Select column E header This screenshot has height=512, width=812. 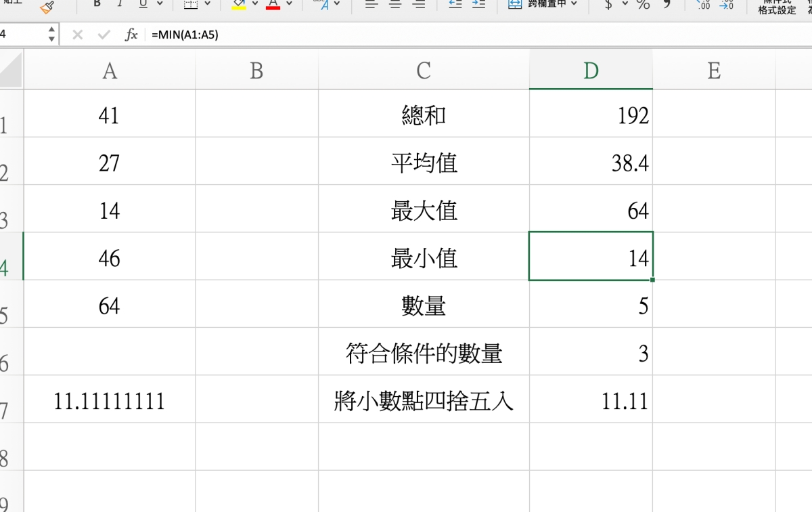coord(714,70)
